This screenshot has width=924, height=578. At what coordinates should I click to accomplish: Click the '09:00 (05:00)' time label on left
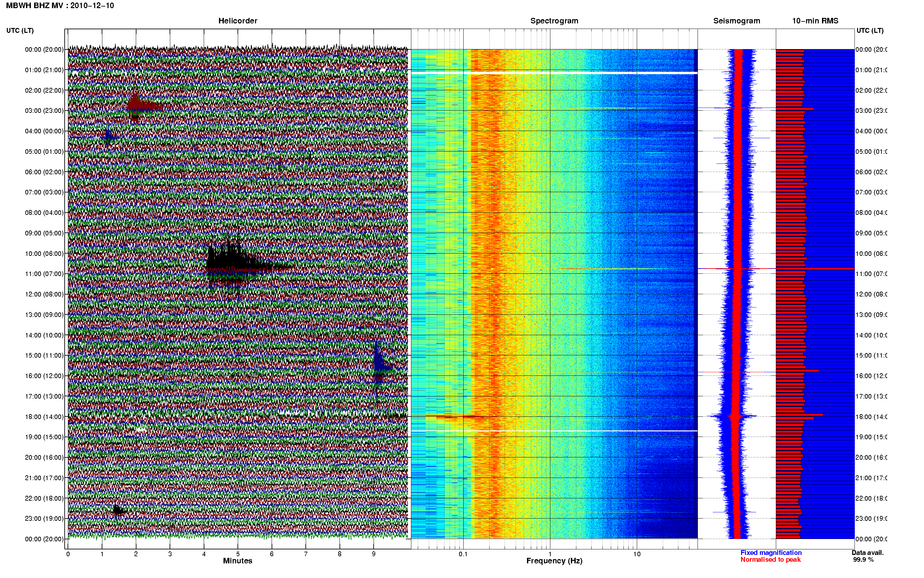44,233
